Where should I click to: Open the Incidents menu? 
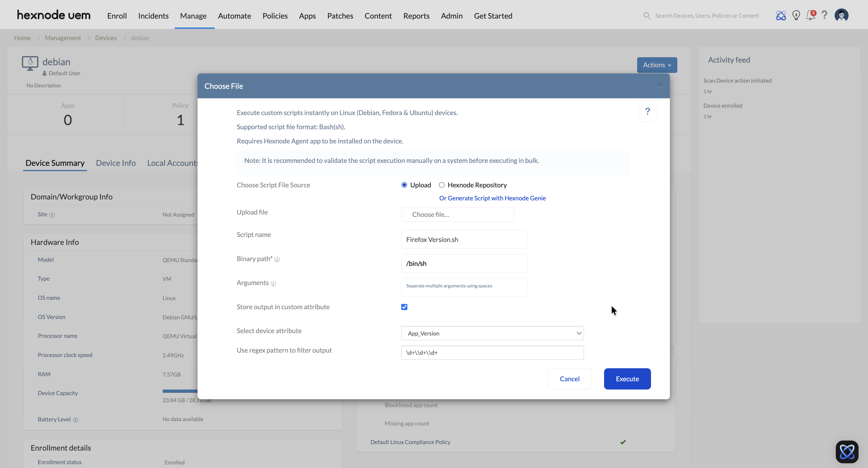pos(153,15)
